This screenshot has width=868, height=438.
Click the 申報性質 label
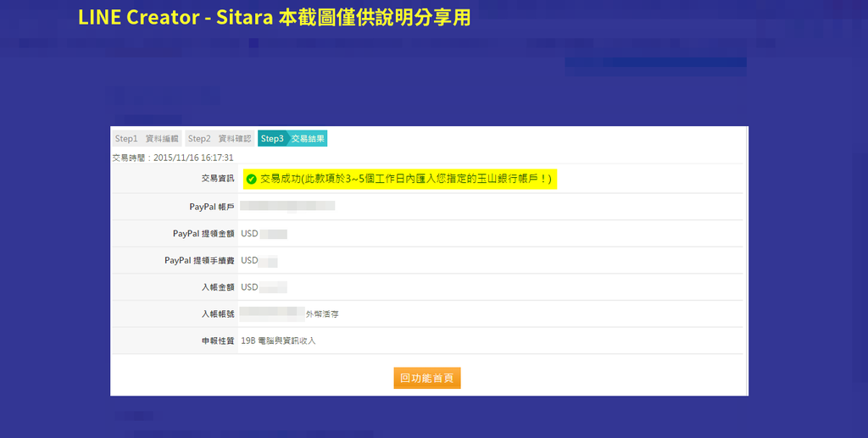tap(218, 341)
